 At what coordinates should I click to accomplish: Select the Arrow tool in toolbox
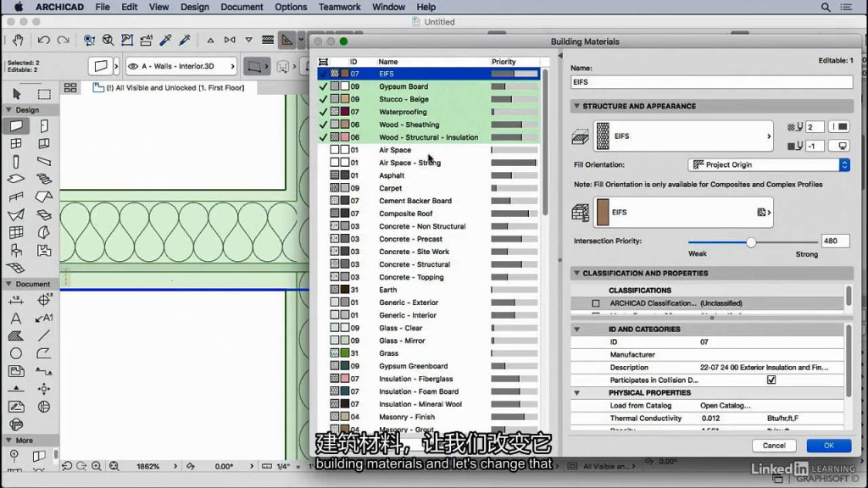point(17,93)
